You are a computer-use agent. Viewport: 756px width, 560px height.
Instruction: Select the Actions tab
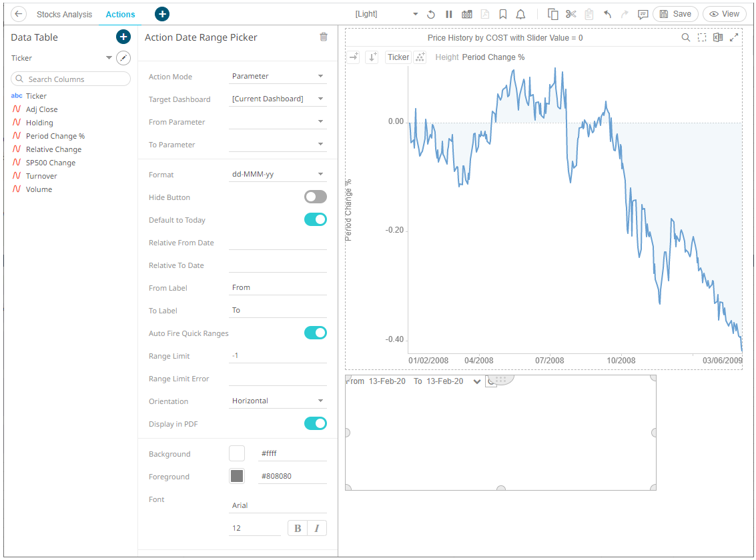click(x=120, y=14)
